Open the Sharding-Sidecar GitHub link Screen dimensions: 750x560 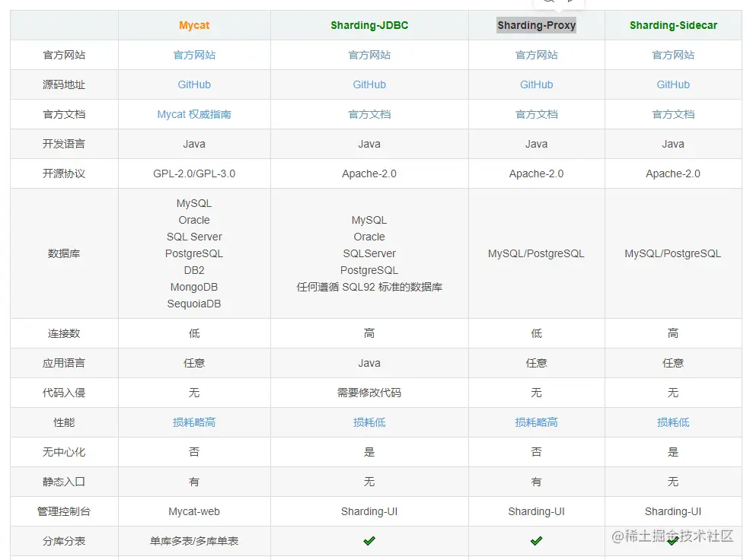pyautogui.click(x=673, y=84)
